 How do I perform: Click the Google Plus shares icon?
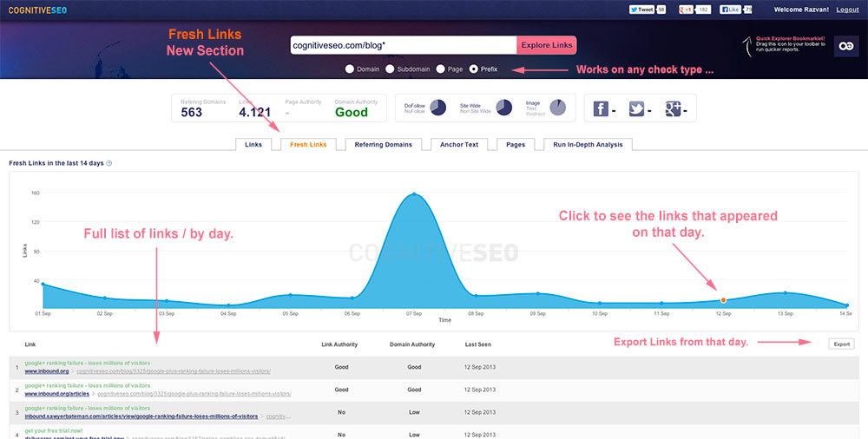point(673,109)
